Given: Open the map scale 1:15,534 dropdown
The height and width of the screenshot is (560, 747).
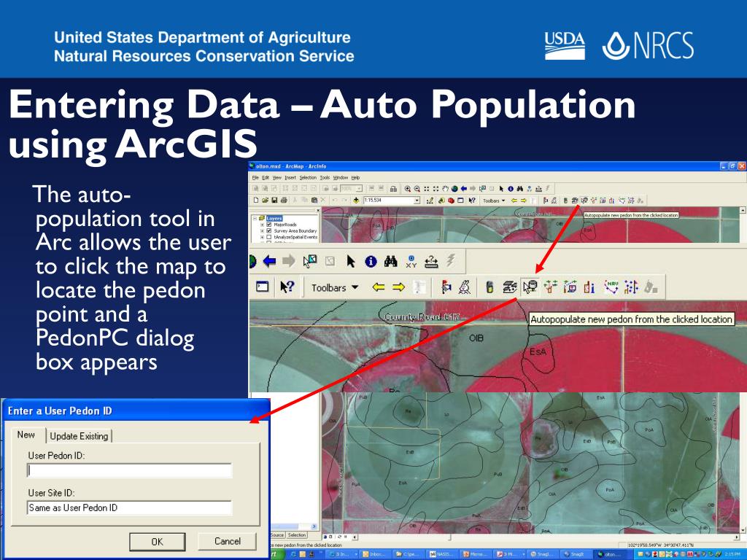Looking at the screenshot, I should coord(417,201).
